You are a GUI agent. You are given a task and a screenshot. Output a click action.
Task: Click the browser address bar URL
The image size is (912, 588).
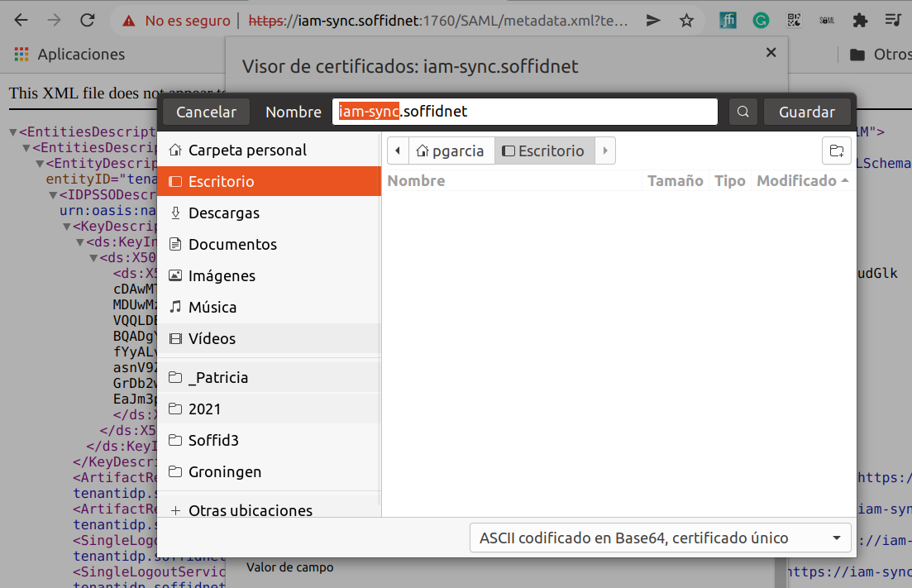[x=438, y=21]
